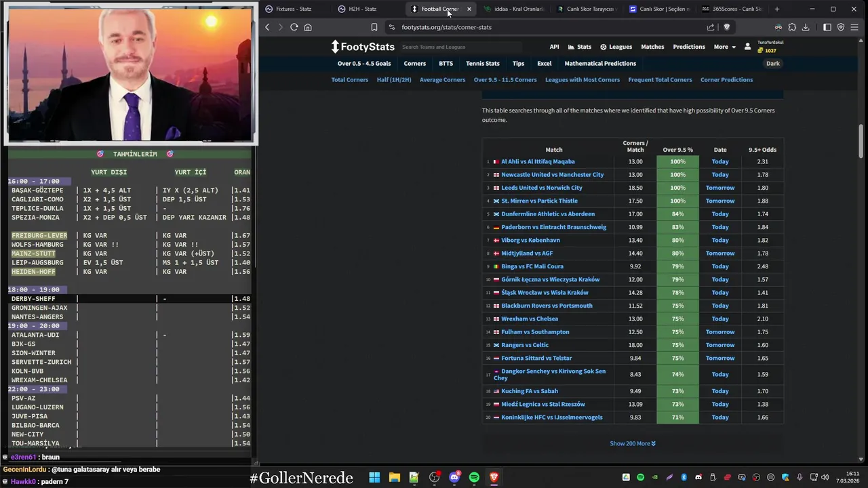Screen dimensions: 868x488
Task: Open Leeds United vs Norwich City match
Action: [x=542, y=188]
